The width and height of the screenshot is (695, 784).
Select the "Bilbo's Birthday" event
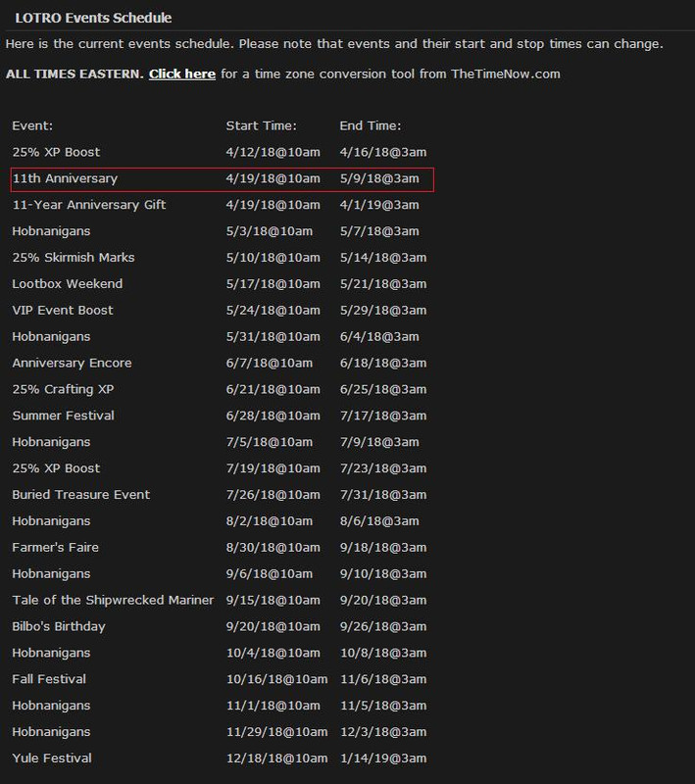[x=59, y=626]
